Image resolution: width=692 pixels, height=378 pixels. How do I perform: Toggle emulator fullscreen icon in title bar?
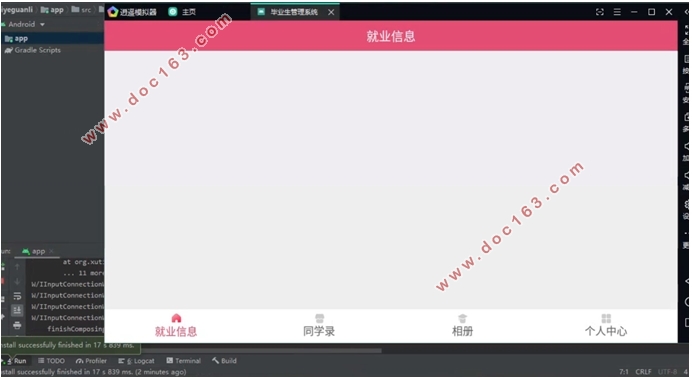[x=599, y=12]
